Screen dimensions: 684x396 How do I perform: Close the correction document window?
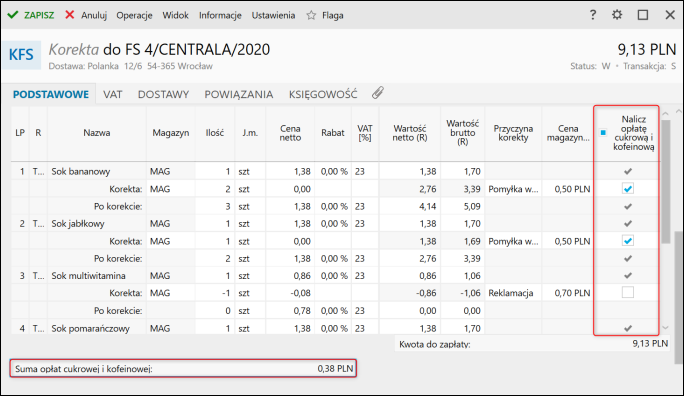click(x=670, y=15)
